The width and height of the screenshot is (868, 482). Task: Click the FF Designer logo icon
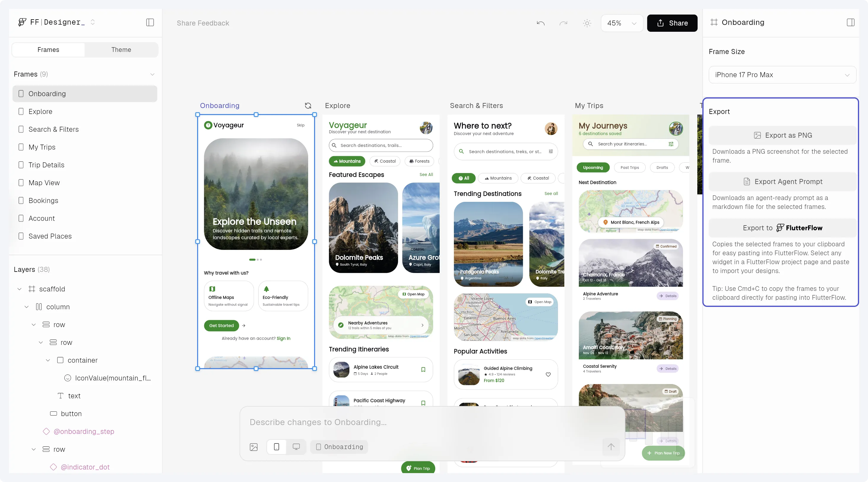click(x=22, y=22)
